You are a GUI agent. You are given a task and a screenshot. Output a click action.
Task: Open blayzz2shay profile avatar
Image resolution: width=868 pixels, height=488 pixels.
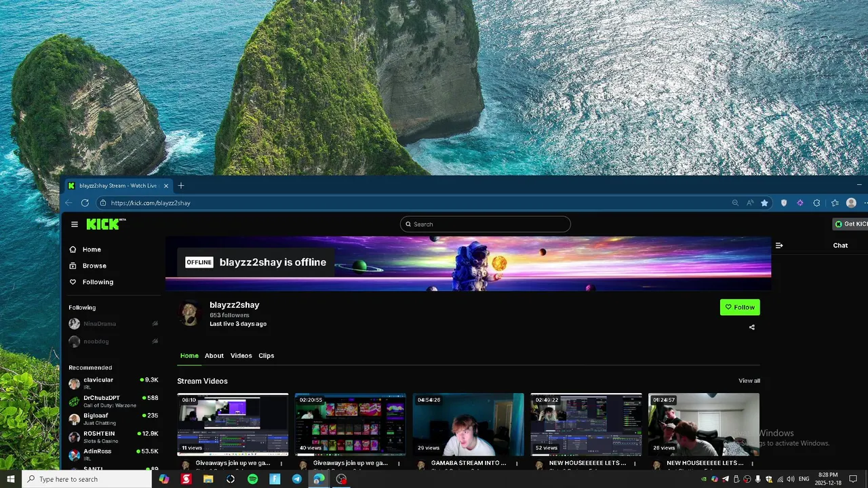[190, 314]
